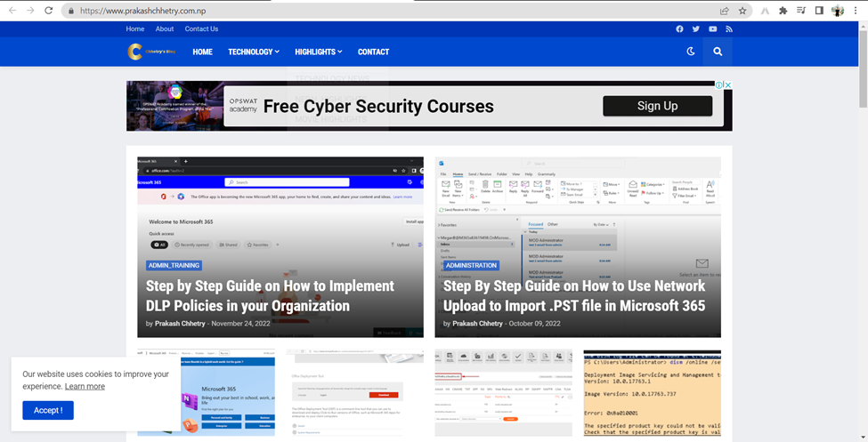Open ADMINISTRATION category tag
The height and width of the screenshot is (442, 868).
pos(471,266)
